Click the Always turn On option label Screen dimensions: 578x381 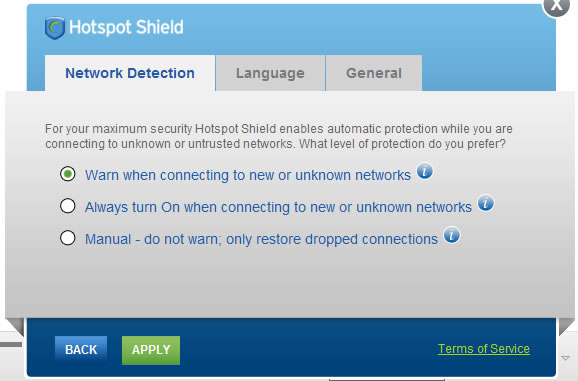click(x=278, y=207)
